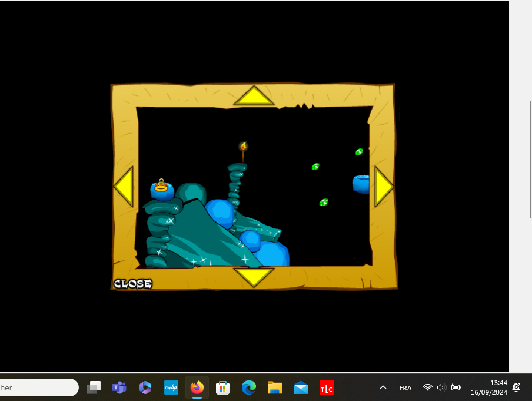Image resolution: width=532 pixels, height=401 pixels.
Task: Open Microsoft Store from the taskbar
Action: (x=222, y=387)
